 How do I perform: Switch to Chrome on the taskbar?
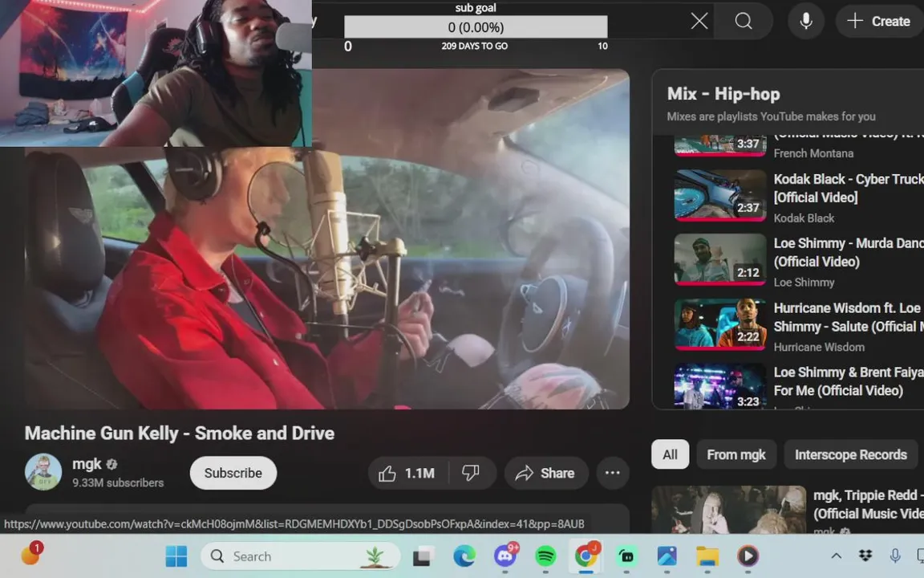coord(586,556)
